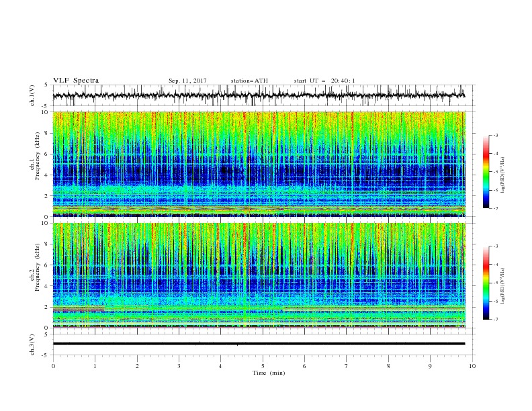The image size is (532, 411).
Task: Click the ch.2 color bar "log(PSD)(V²/Hz)" label
Action: pos(503,285)
